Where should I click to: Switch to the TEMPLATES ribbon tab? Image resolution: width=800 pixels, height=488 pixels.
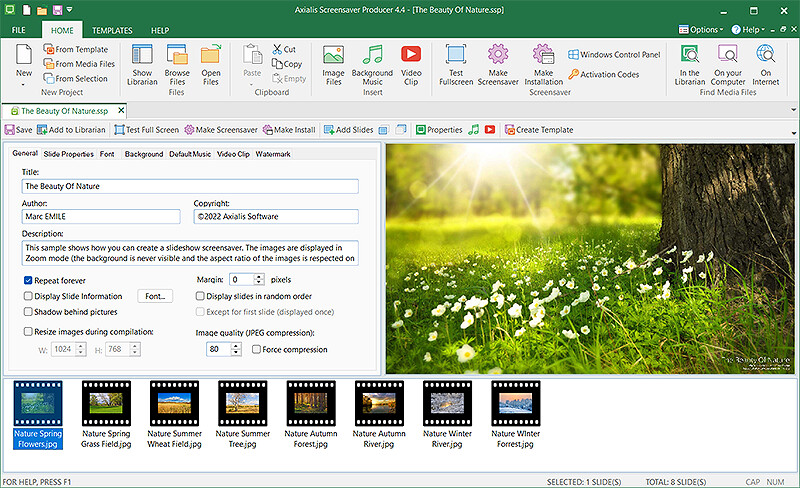point(112,31)
